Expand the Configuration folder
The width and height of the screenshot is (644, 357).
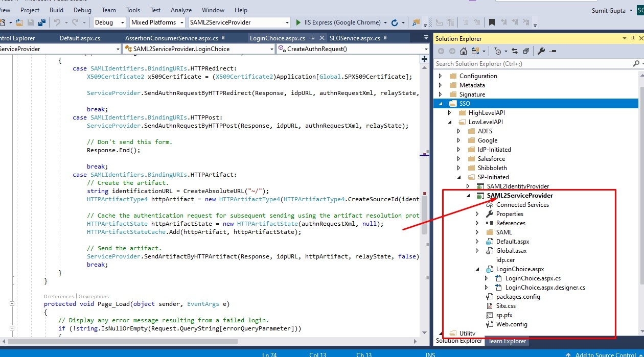[441, 76]
